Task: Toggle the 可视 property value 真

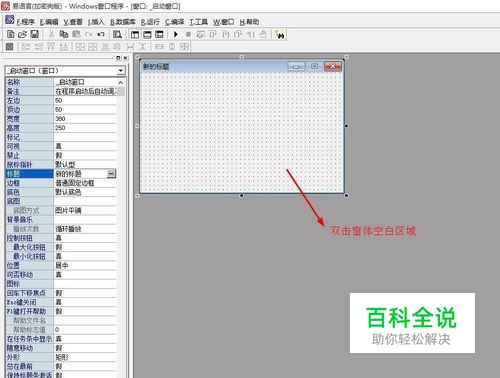Action: point(85,146)
